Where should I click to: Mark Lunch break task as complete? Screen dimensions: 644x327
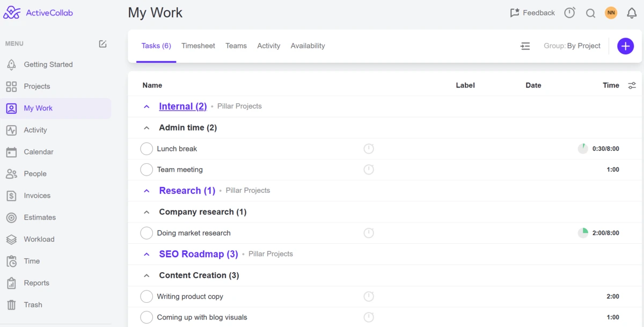(x=147, y=149)
